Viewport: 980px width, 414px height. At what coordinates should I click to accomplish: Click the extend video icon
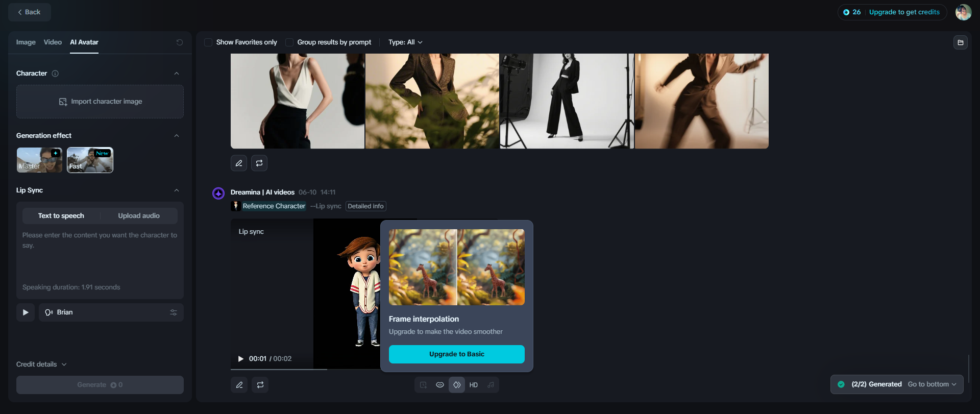tap(423, 385)
